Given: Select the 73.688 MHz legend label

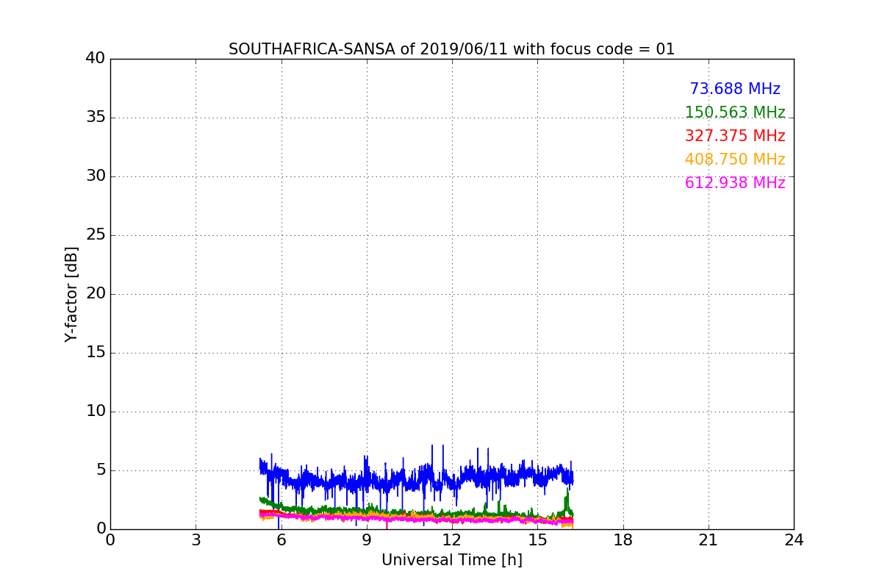Looking at the screenshot, I should click(735, 89).
